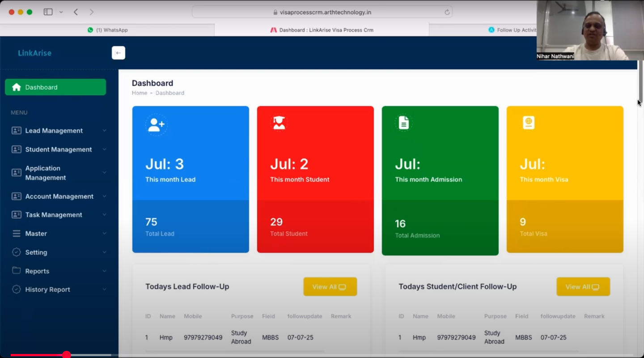Reload the page with the refresh icon
Viewport: 644px width, 358px height.
pos(447,13)
